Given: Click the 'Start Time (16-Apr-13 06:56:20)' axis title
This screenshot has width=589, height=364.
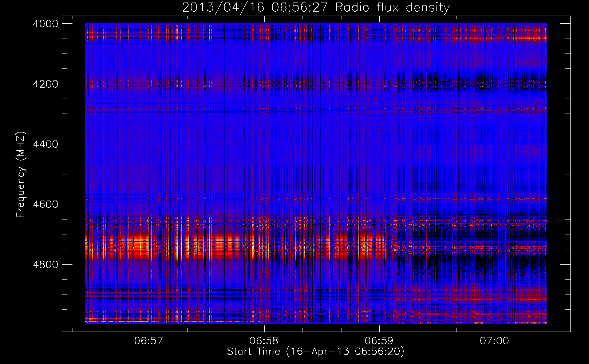Looking at the screenshot, I should [x=316, y=352].
